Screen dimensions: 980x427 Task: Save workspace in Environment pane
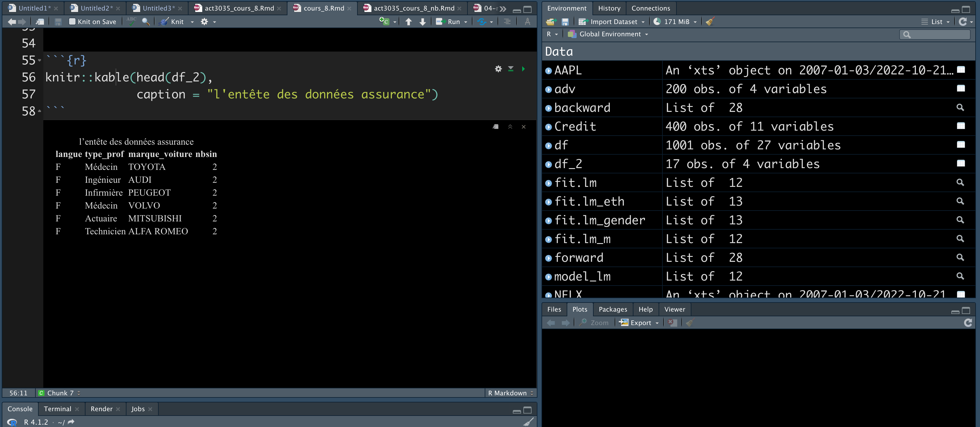click(565, 22)
